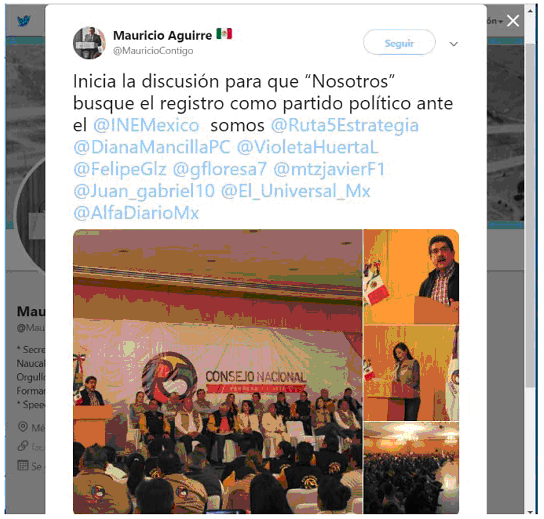Click the link chain icon in the profile sidebar
The width and height of the screenshot is (544, 519).
coord(23,446)
